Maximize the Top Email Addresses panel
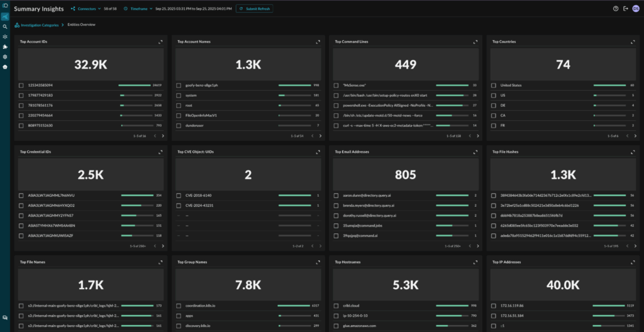 475,152
